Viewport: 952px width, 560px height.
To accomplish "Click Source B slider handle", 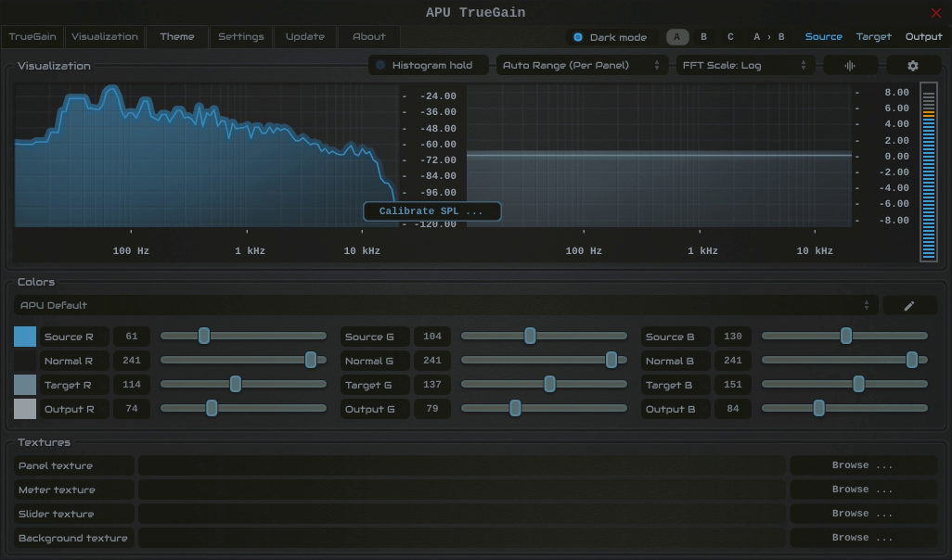I will [x=845, y=337].
